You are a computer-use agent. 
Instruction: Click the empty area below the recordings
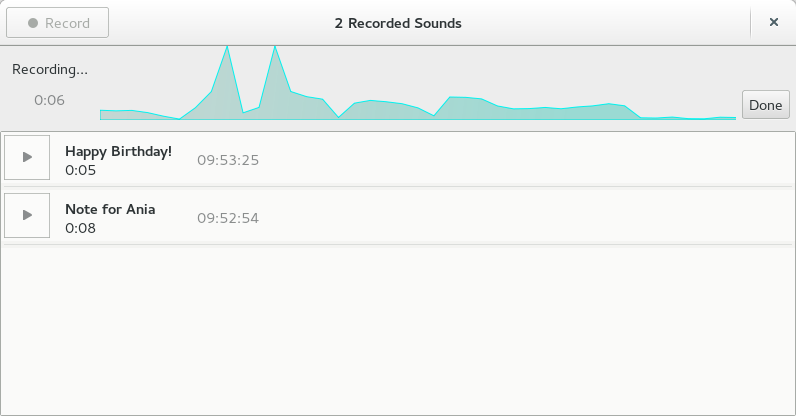pos(398,330)
